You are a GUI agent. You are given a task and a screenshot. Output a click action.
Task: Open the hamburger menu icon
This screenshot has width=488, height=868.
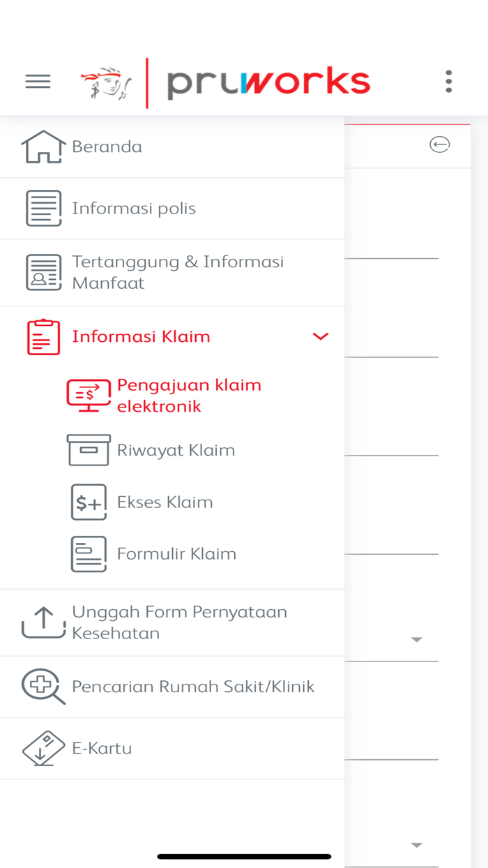tap(38, 82)
